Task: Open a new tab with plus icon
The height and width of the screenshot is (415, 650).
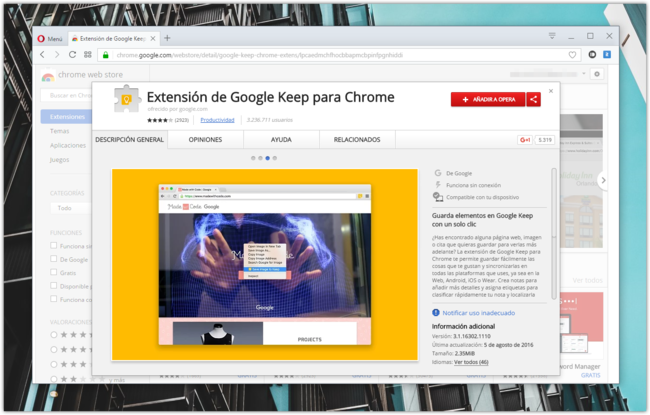Action: (167, 38)
